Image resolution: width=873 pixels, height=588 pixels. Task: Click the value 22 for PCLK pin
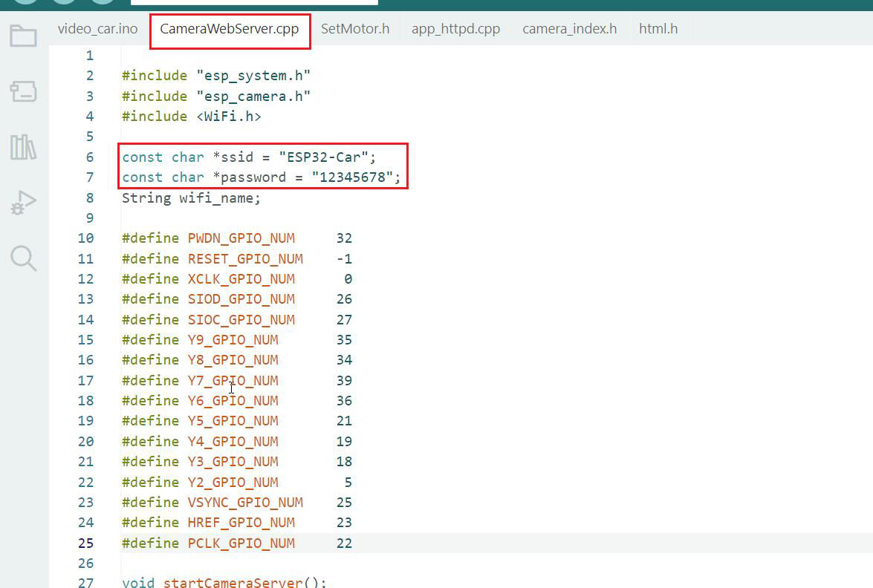[x=344, y=543]
